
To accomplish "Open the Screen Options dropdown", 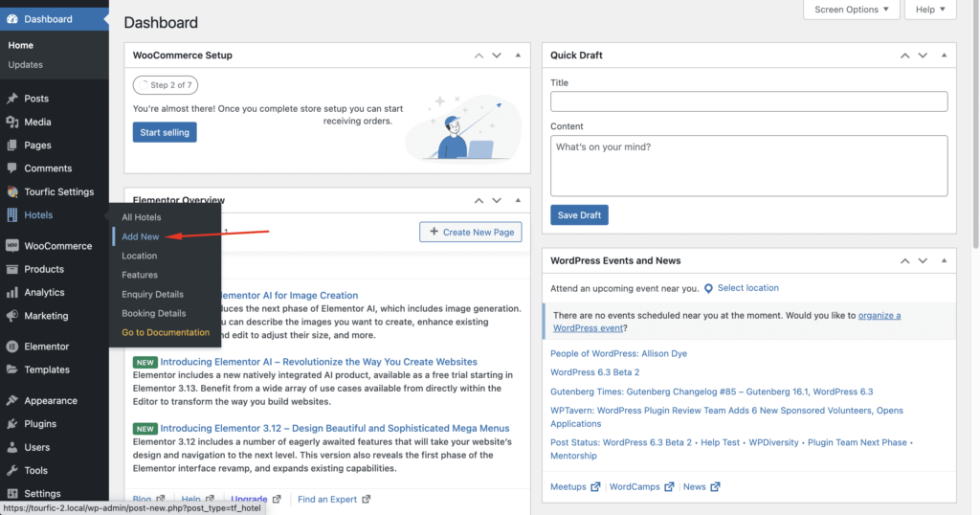I will [x=851, y=10].
